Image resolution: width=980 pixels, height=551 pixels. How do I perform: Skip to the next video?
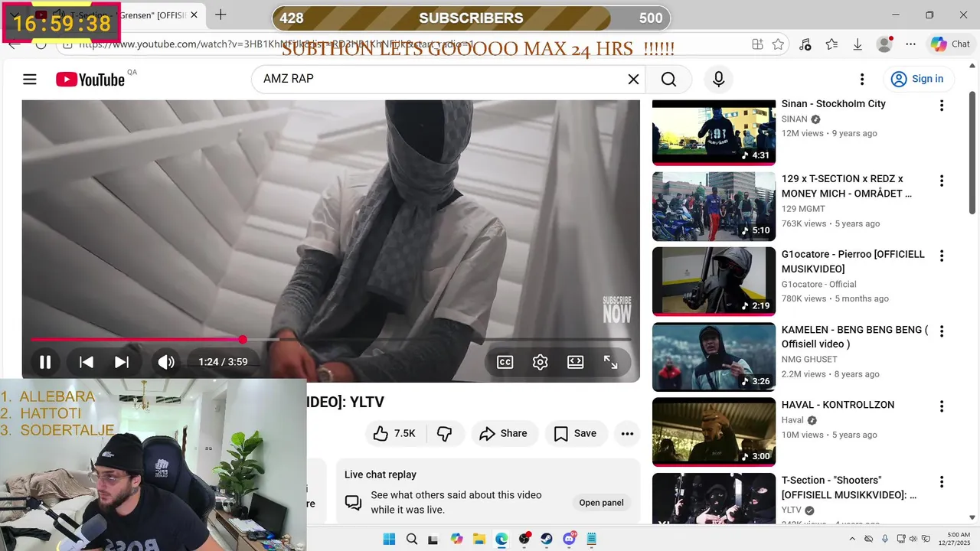122,362
